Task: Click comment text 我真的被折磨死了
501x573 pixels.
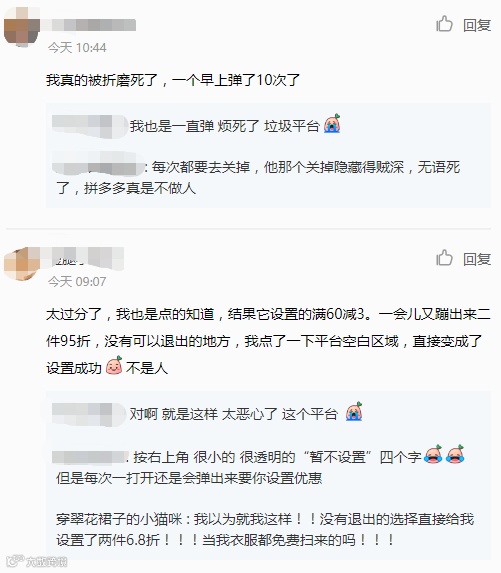Action: point(102,80)
